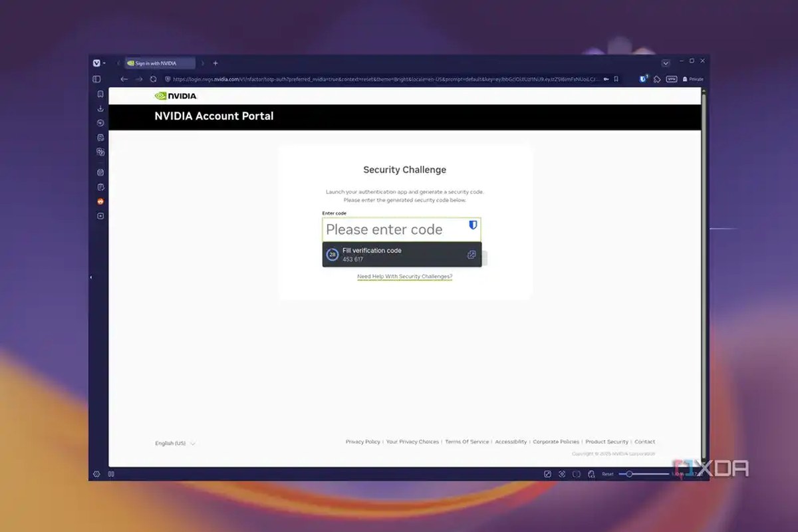Open the Product Security footer link

(x=606, y=442)
